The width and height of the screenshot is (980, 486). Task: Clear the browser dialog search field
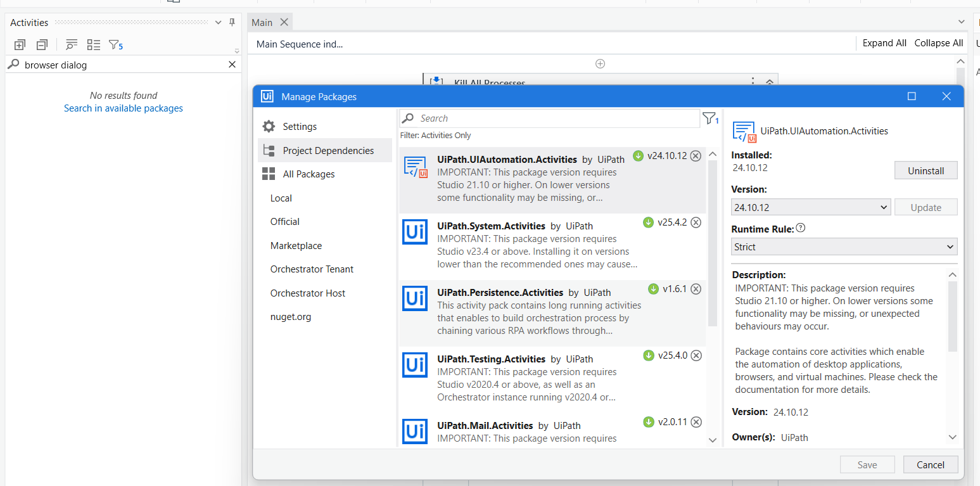point(232,64)
